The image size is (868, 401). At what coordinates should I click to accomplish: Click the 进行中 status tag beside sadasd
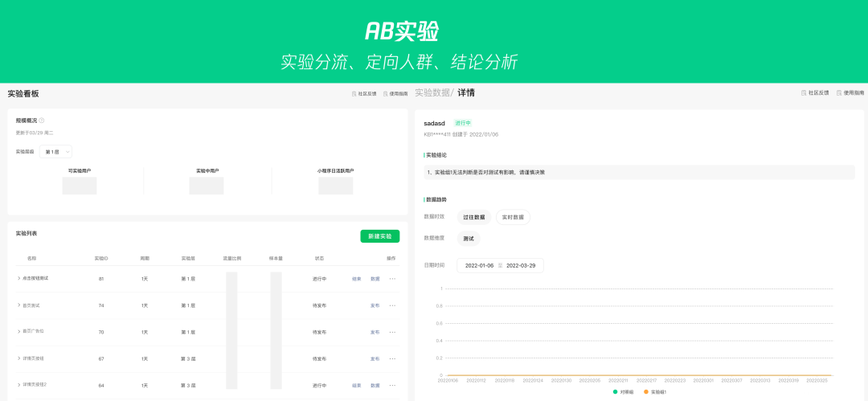[462, 123]
